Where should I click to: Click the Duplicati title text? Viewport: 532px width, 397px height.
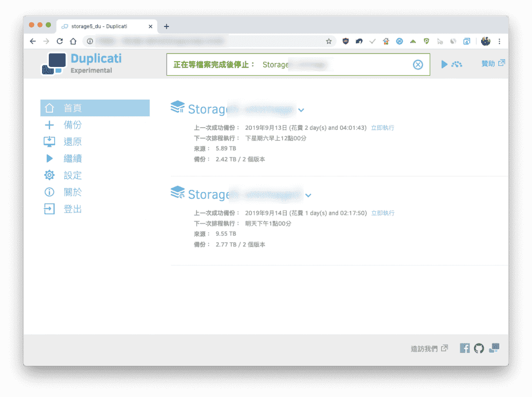pyautogui.click(x=96, y=59)
